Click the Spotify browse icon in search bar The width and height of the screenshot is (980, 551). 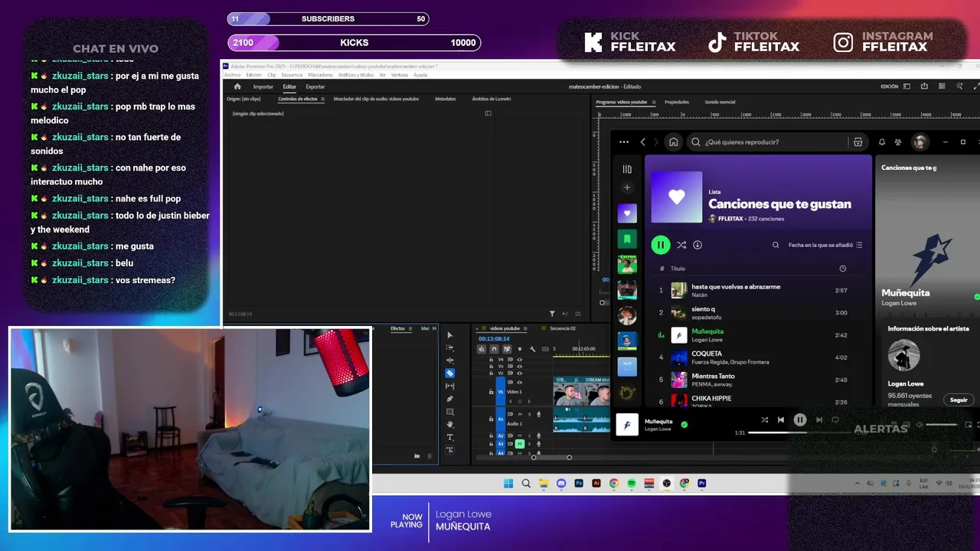(857, 142)
